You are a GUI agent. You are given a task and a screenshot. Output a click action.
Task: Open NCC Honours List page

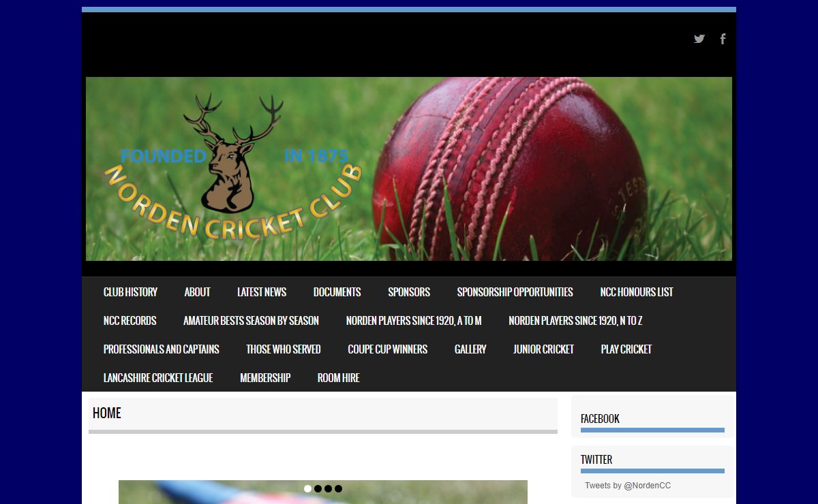(x=637, y=292)
